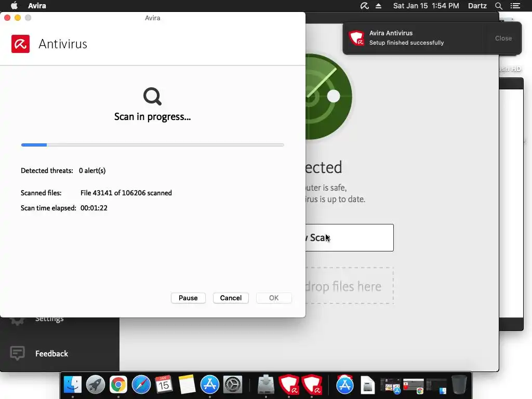Open Calendar from the dock
This screenshot has height=399, width=532.
coord(164,385)
